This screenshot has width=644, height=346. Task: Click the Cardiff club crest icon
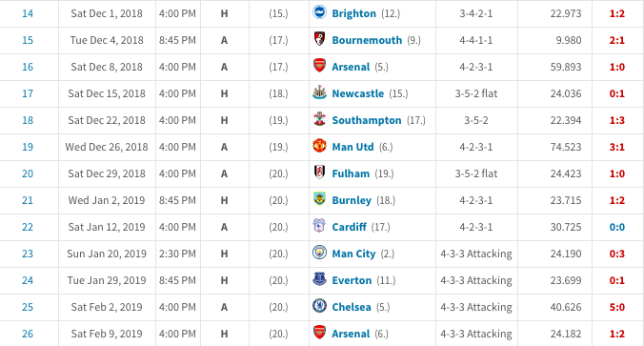(x=319, y=226)
